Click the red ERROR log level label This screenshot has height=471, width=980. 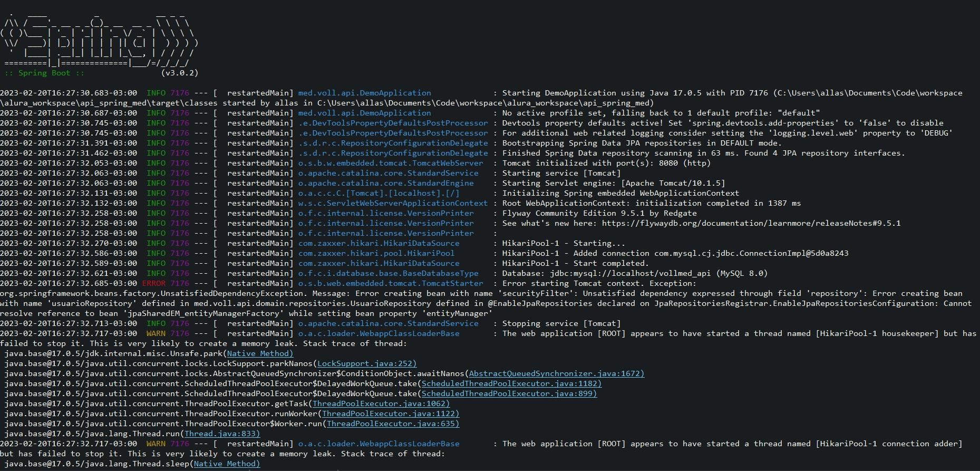pyautogui.click(x=154, y=283)
